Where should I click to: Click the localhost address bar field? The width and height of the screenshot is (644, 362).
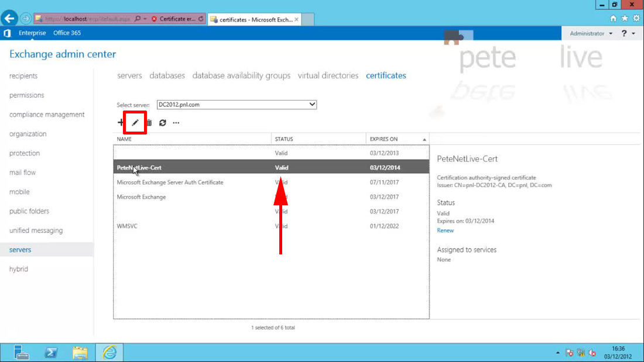point(84,19)
